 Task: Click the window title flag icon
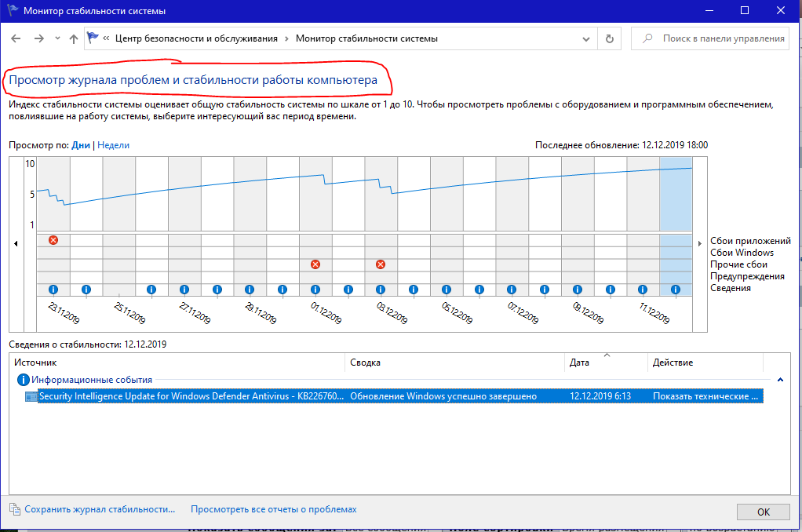click(x=13, y=10)
